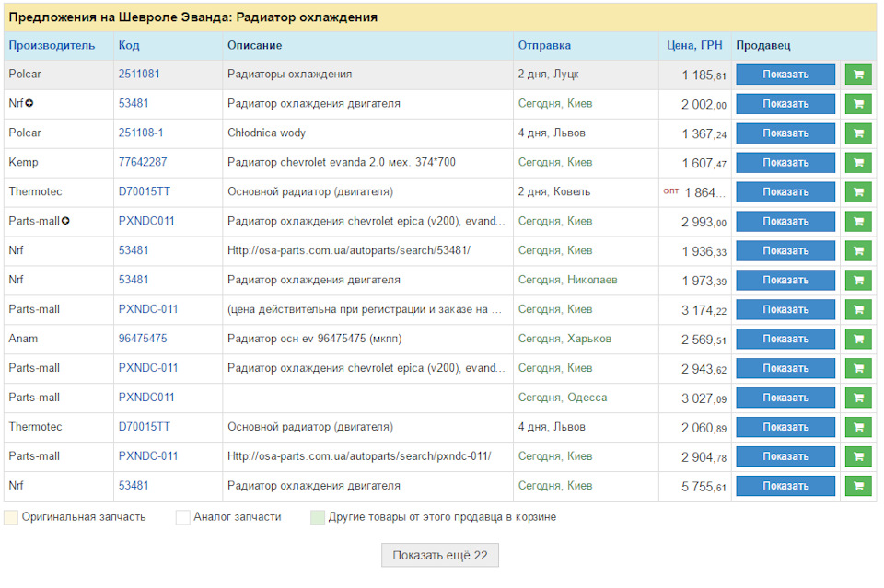Add the 2 904,78 Parts-mall item to cart
Screen dimensions: 884x588
[x=858, y=456]
